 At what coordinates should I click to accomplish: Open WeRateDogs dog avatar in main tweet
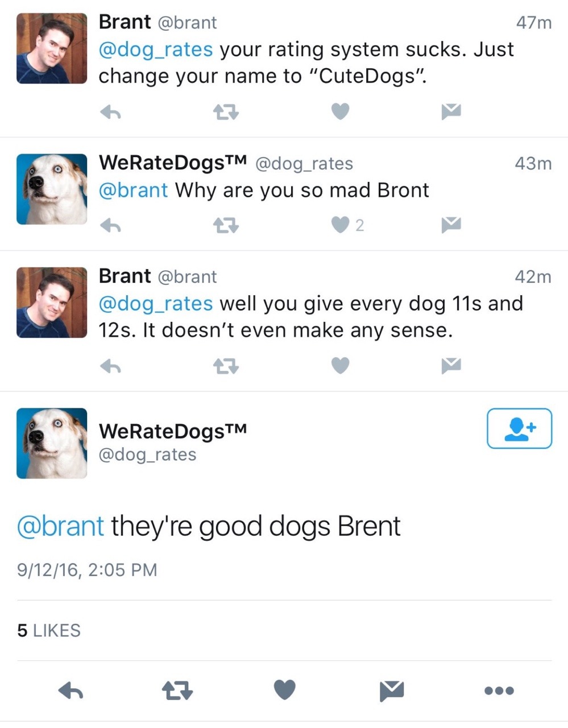point(52,443)
